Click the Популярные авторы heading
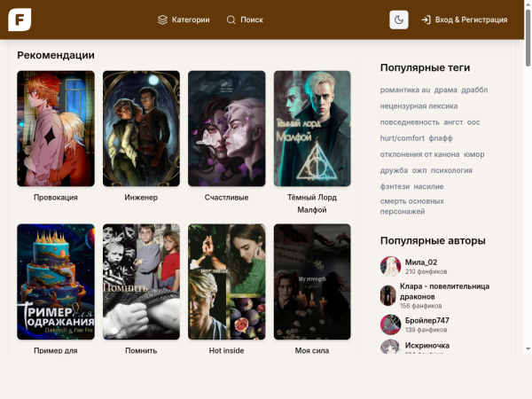This screenshot has width=532, height=399. 433,241
